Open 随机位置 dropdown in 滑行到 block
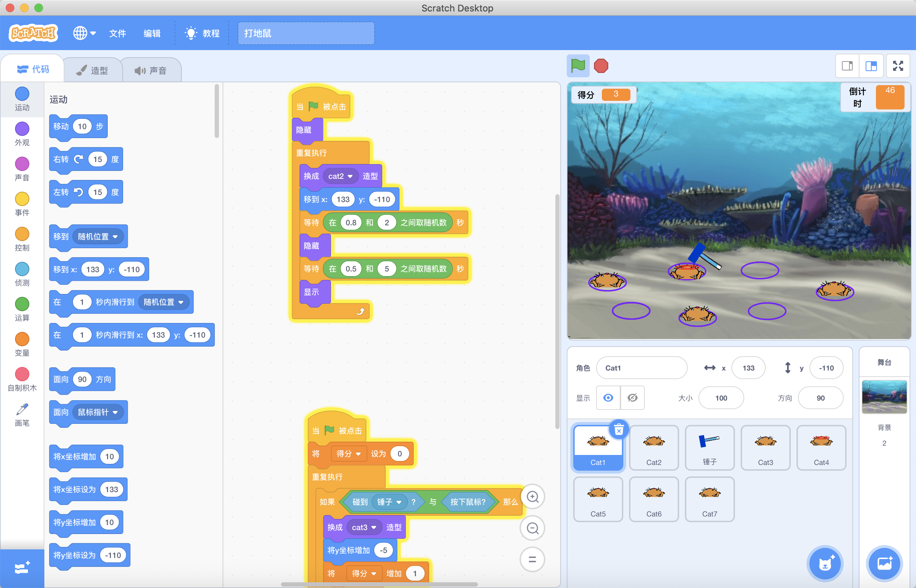916x588 pixels. (164, 302)
